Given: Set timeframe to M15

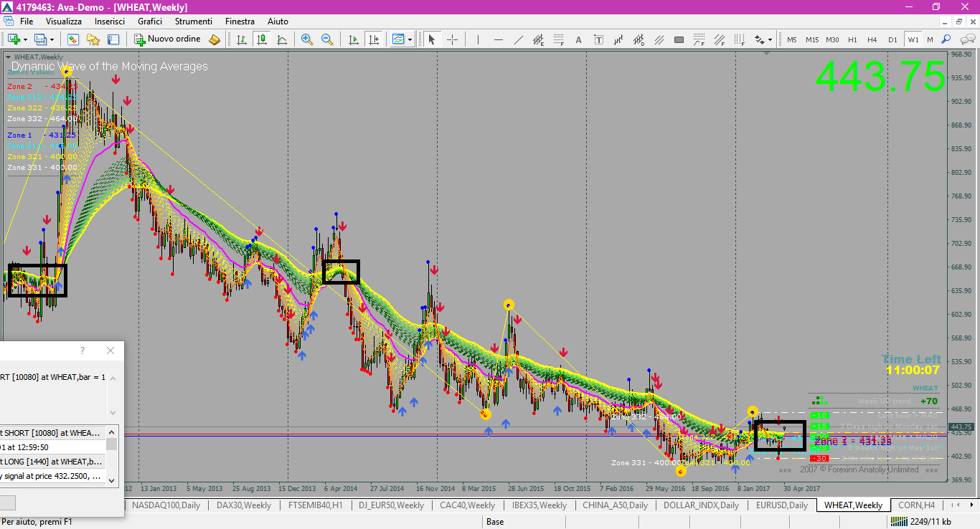Looking at the screenshot, I should pyautogui.click(x=812, y=39).
